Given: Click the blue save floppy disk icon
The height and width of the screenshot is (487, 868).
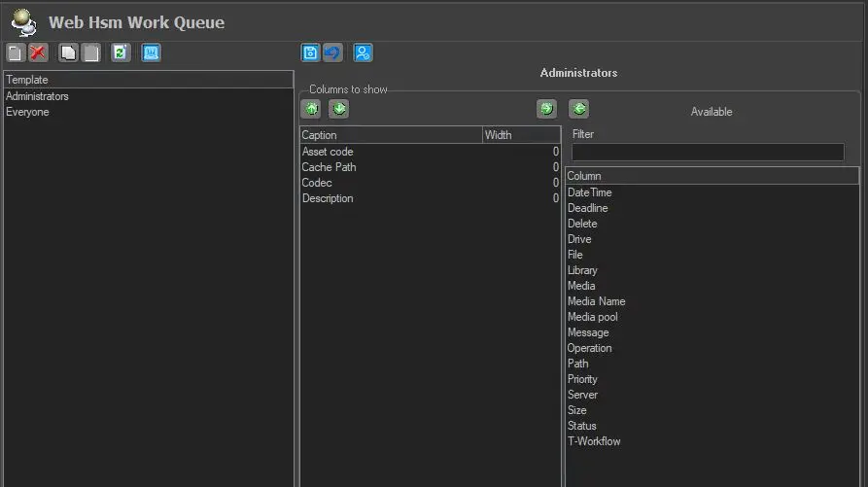Looking at the screenshot, I should 311,53.
